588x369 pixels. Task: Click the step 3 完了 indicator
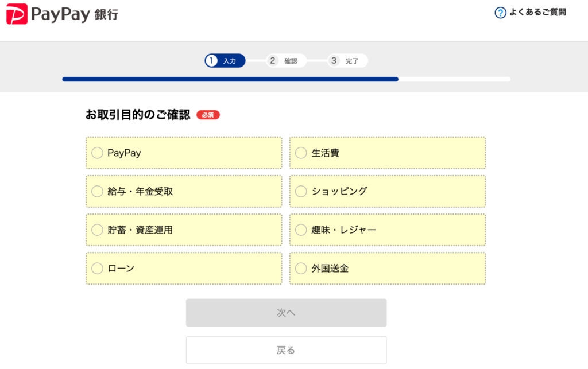(x=347, y=61)
